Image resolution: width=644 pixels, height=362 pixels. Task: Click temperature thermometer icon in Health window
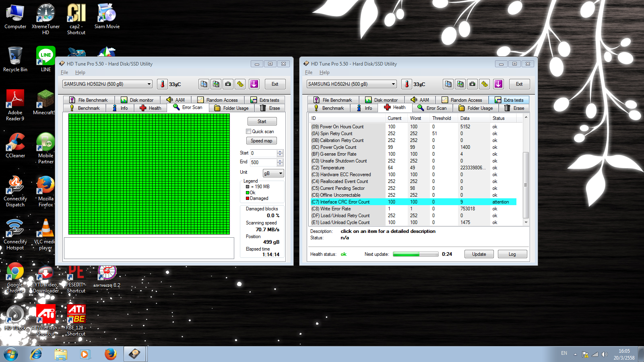pyautogui.click(x=407, y=84)
